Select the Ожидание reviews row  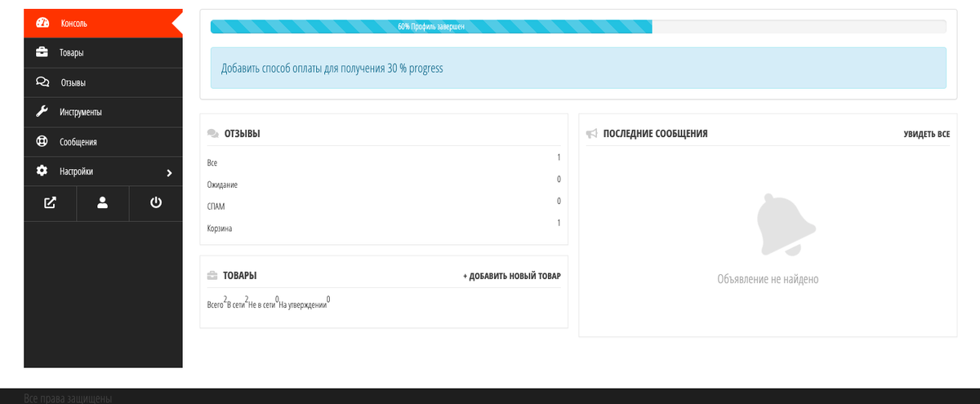point(384,182)
